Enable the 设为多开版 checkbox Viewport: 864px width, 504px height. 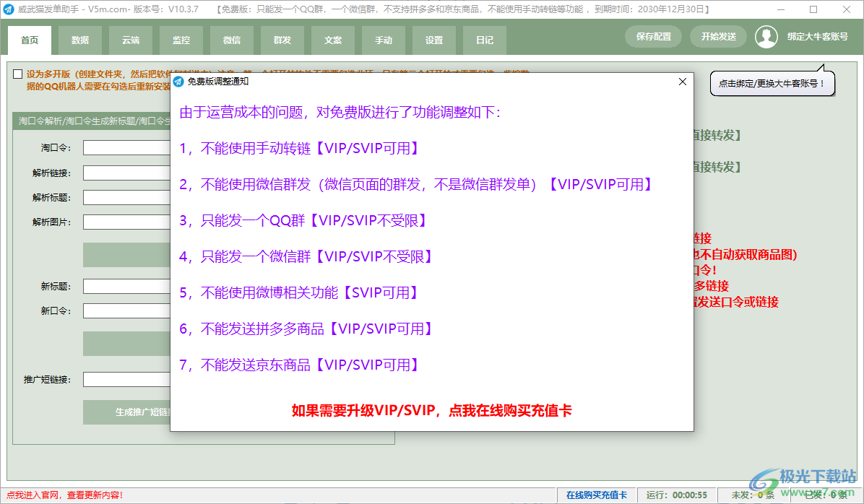click(18, 74)
